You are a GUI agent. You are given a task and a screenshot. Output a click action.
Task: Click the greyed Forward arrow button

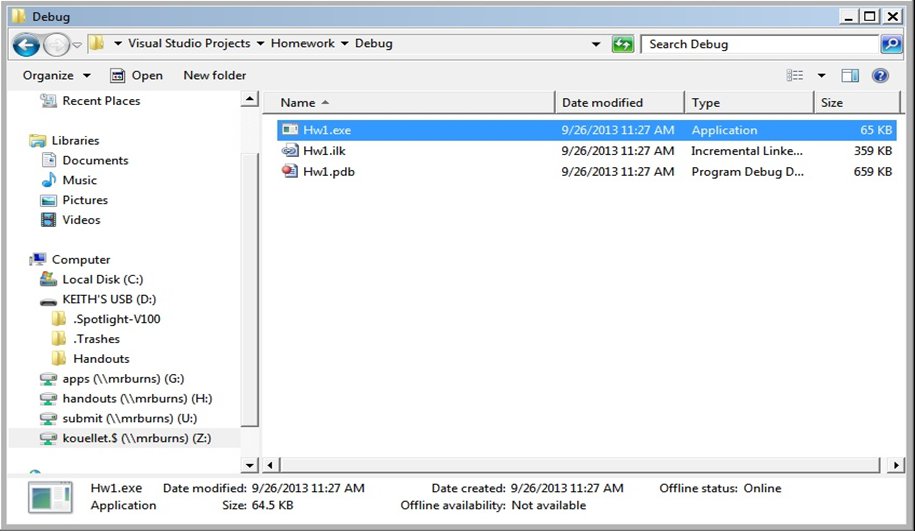[x=56, y=44]
